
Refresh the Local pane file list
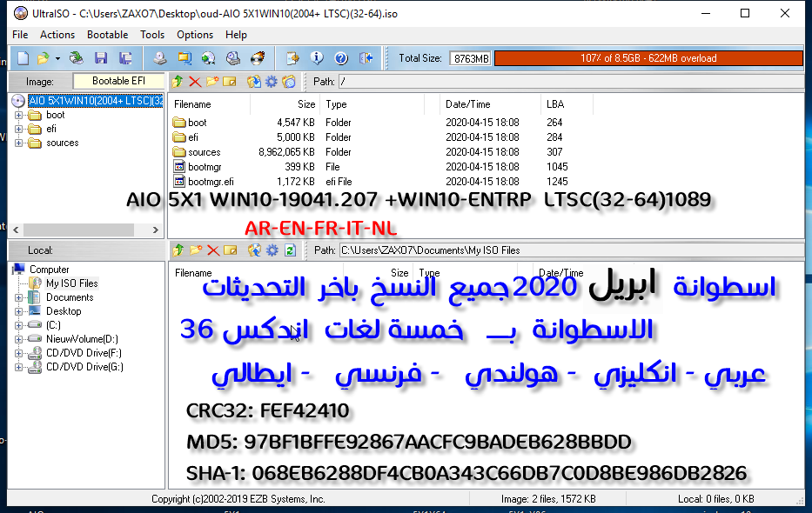[x=290, y=250]
